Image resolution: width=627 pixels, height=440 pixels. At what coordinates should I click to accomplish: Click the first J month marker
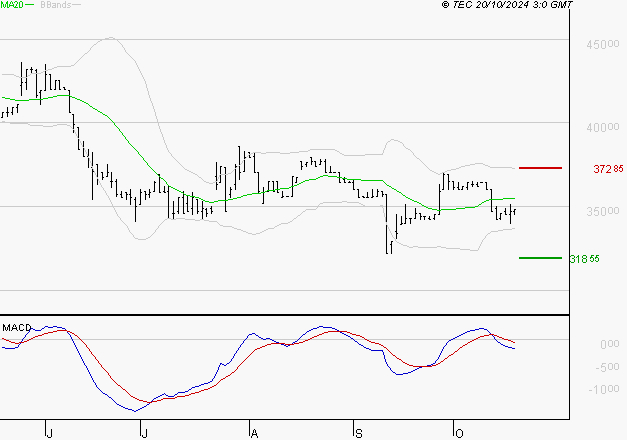[x=49, y=434]
